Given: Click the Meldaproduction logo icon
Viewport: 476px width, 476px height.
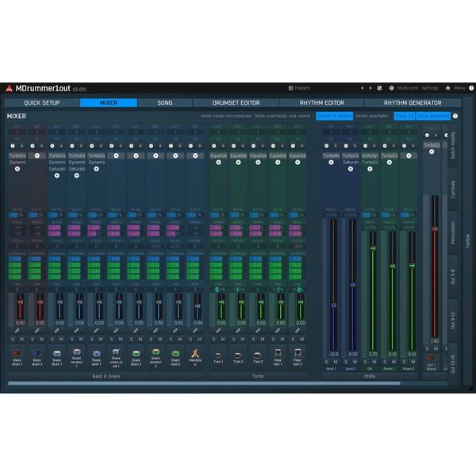Looking at the screenshot, I should (x=9, y=88).
